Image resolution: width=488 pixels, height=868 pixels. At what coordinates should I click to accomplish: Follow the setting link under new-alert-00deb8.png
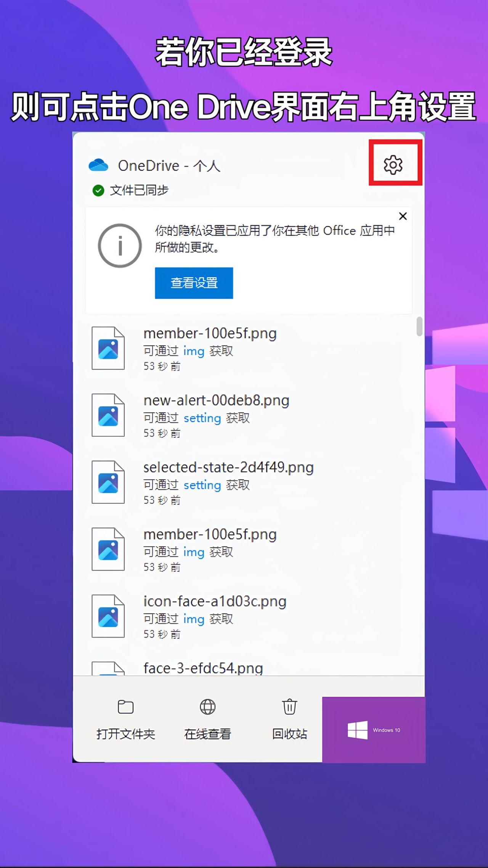pyautogui.click(x=202, y=418)
